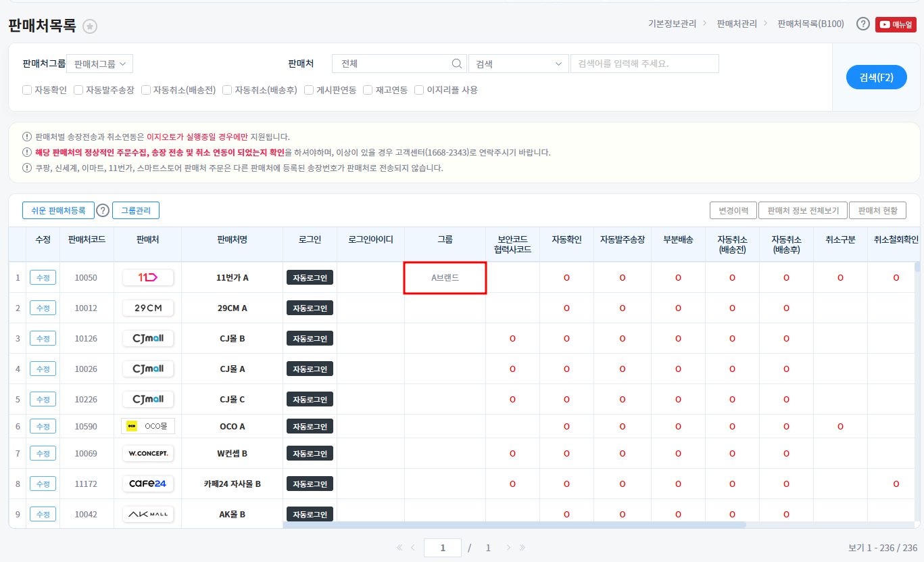Check the 재고연동 checkbox
The width and height of the screenshot is (924, 562).
pos(368,90)
